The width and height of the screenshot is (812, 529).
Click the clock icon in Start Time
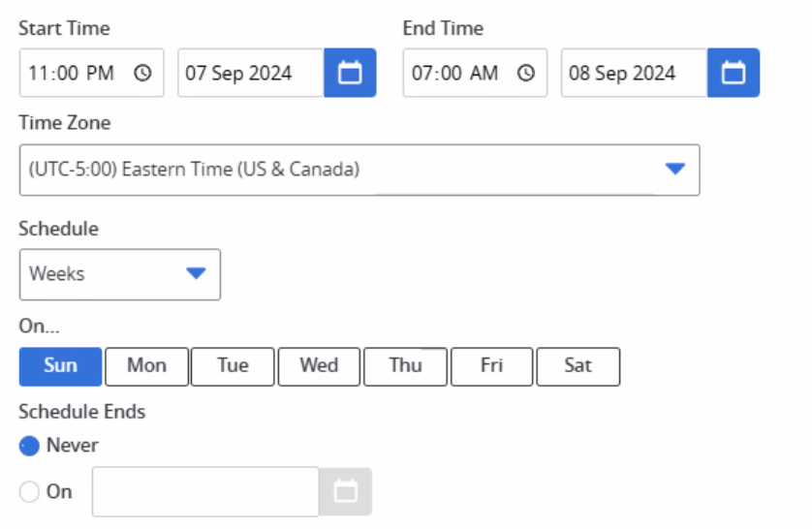point(142,74)
